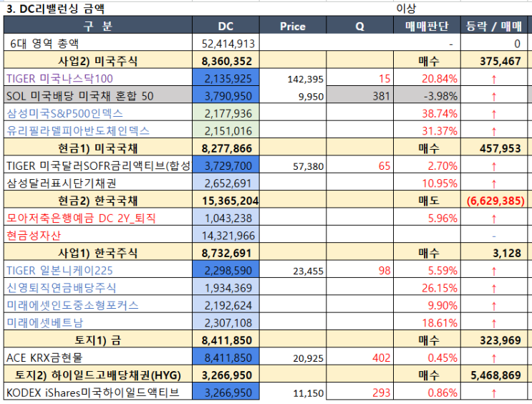532x404 pixels.
Task: Click the quantity 402 cell
Action: pyautogui.click(x=359, y=357)
